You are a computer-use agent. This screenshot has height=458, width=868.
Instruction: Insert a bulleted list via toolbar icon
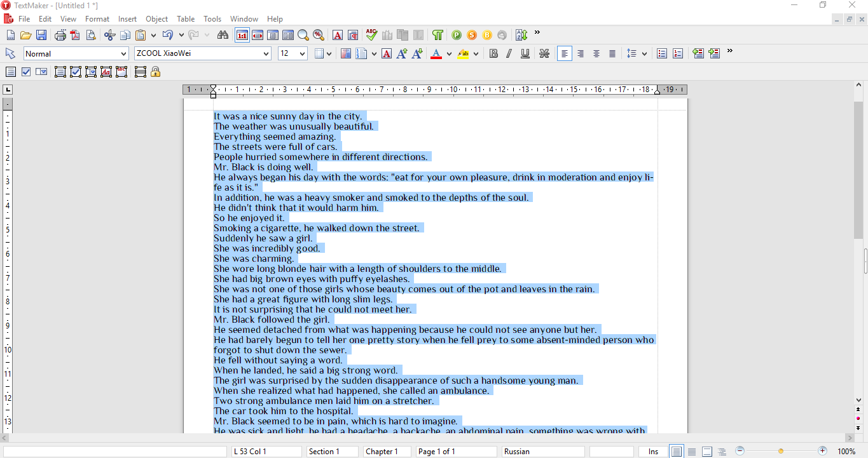662,54
